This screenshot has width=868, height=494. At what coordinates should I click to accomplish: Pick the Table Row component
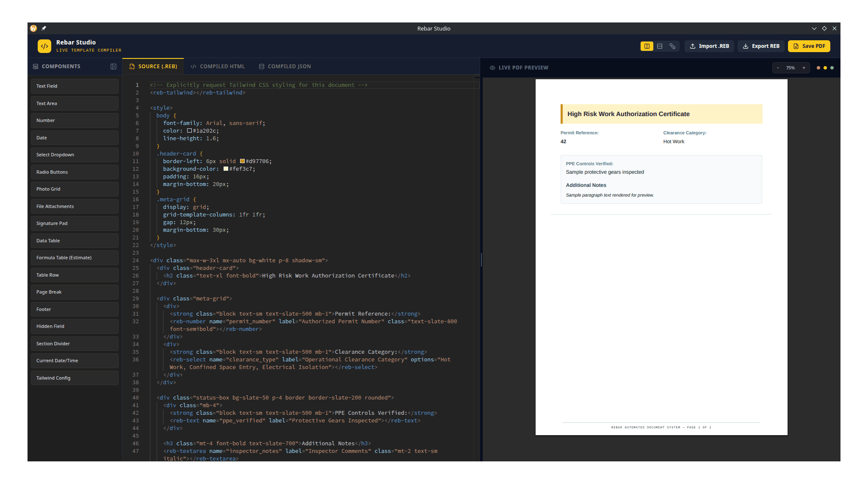[x=75, y=275]
